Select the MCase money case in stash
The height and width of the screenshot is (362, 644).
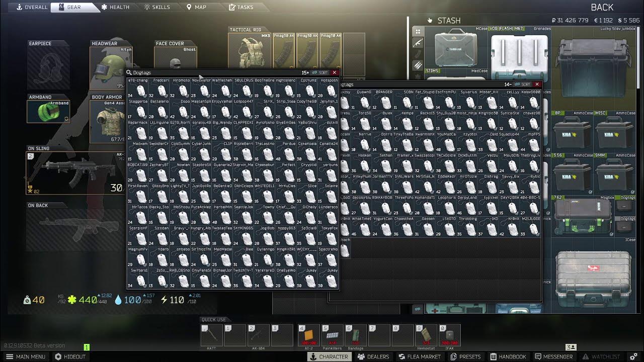coord(456,47)
